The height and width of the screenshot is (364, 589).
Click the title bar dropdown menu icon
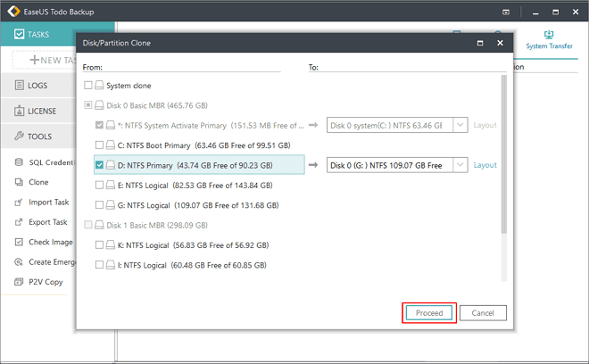click(x=506, y=12)
